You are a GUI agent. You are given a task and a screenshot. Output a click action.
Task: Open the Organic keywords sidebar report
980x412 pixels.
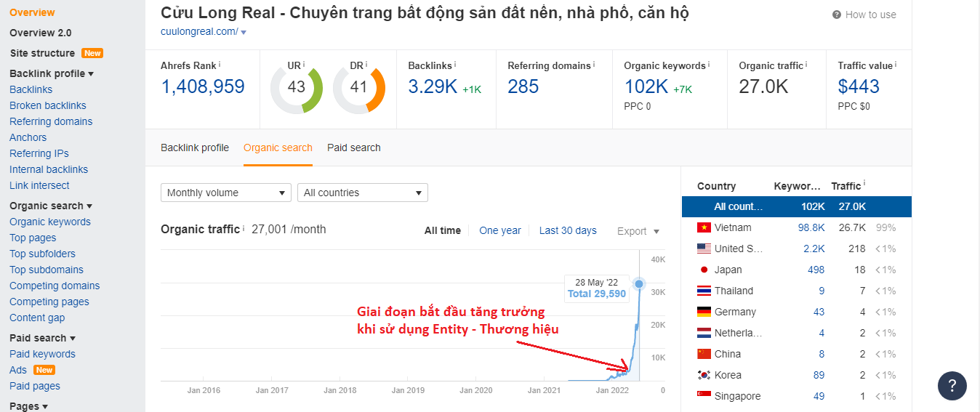[x=50, y=222]
